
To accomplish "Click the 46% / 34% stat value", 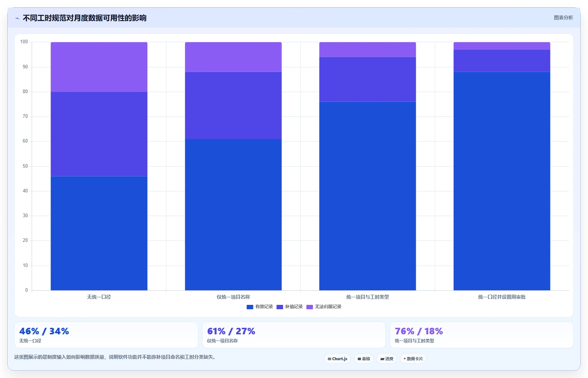I will click(44, 331).
